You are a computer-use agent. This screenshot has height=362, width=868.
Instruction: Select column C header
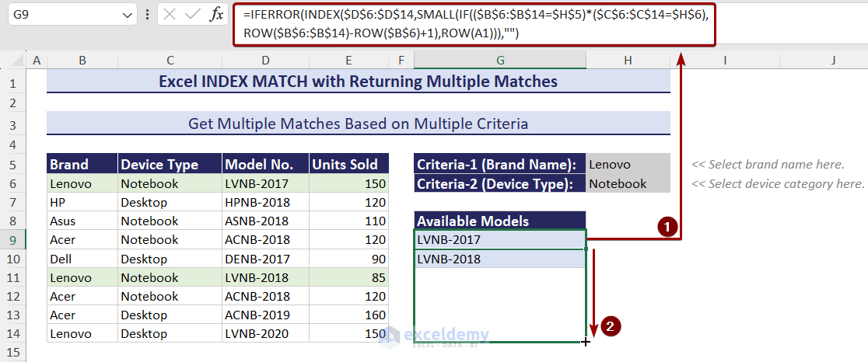pyautogui.click(x=170, y=61)
